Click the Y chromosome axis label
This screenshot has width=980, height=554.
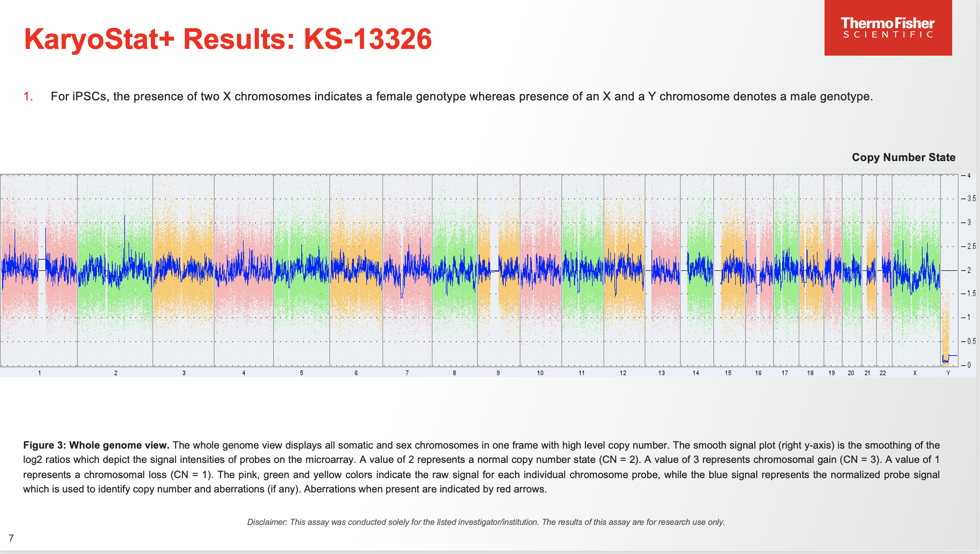pos(948,373)
